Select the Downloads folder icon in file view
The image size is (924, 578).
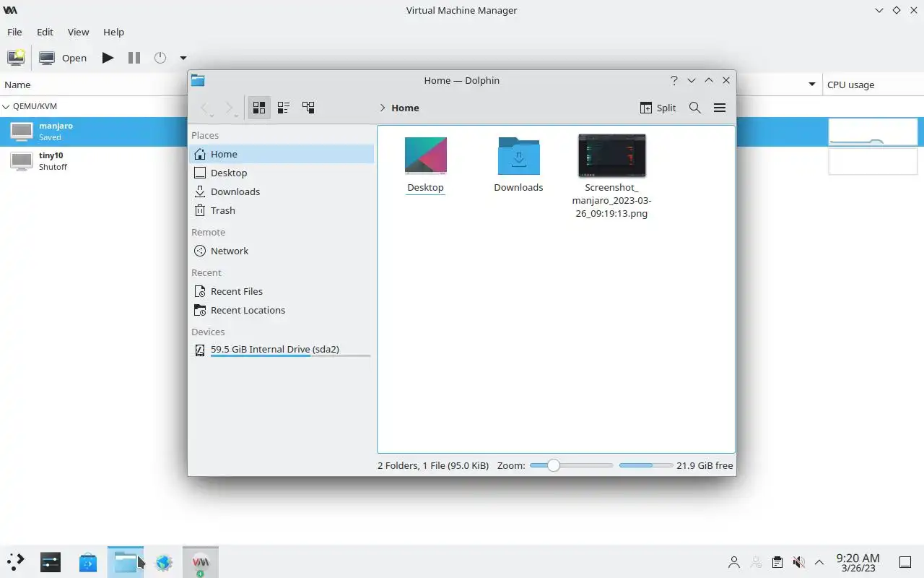518,155
